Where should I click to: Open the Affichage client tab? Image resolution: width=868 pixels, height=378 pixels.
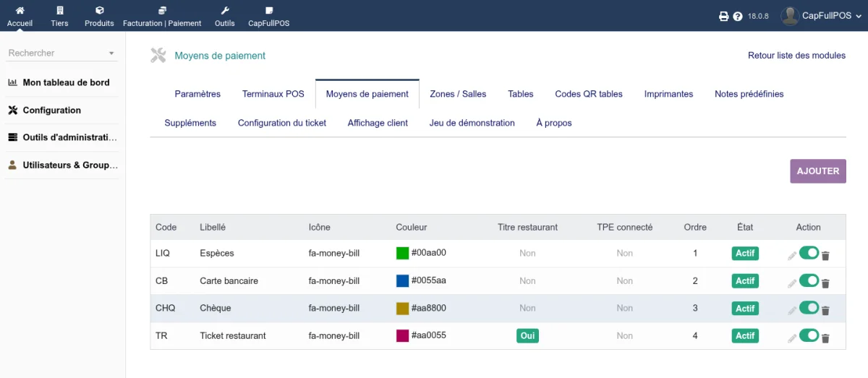(378, 123)
